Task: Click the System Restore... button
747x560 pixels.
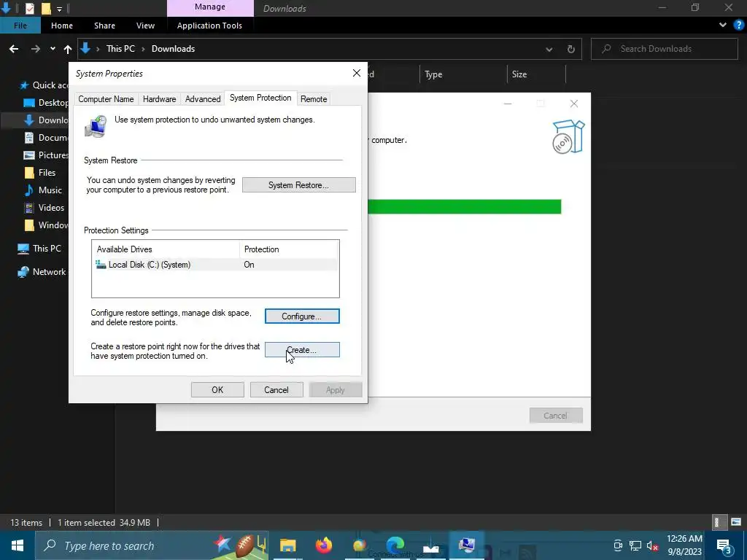Action: point(298,184)
